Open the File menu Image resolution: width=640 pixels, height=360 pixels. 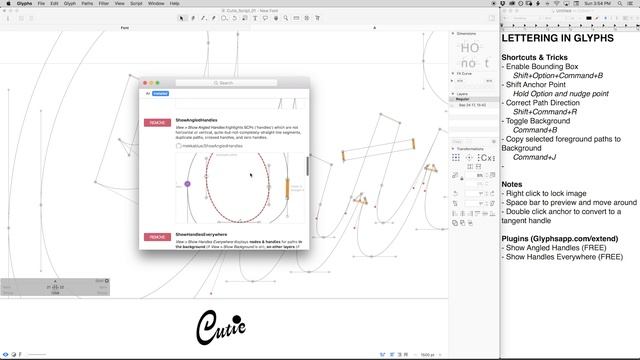pos(41,3)
